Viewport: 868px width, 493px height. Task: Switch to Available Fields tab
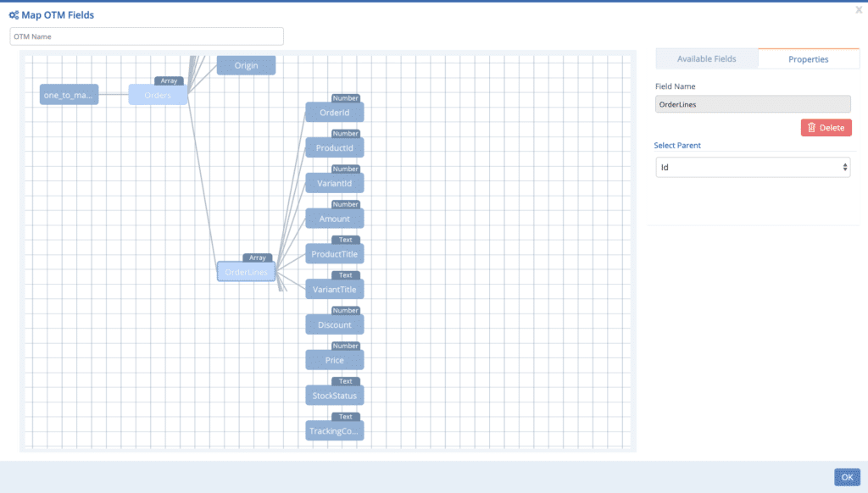pos(706,58)
